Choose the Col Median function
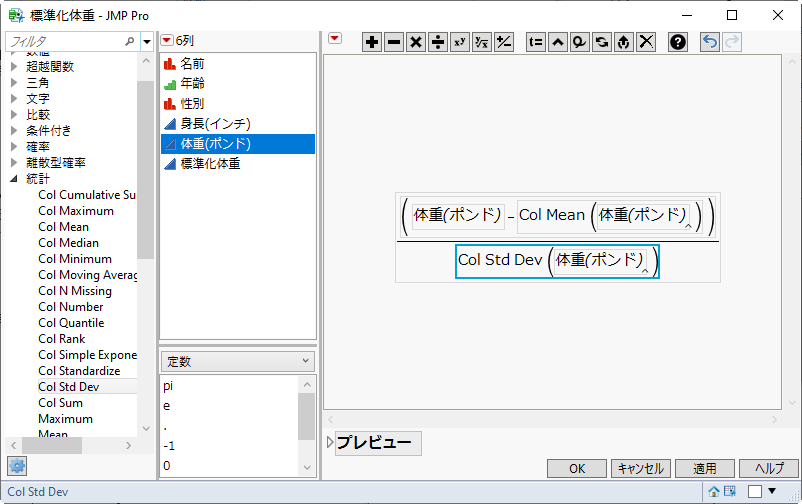 click(69, 243)
